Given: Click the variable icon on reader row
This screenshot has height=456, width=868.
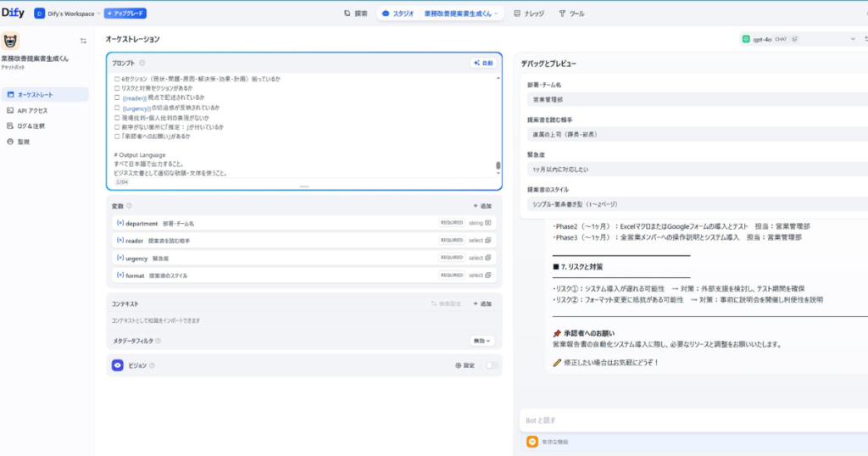Looking at the screenshot, I should [120, 240].
